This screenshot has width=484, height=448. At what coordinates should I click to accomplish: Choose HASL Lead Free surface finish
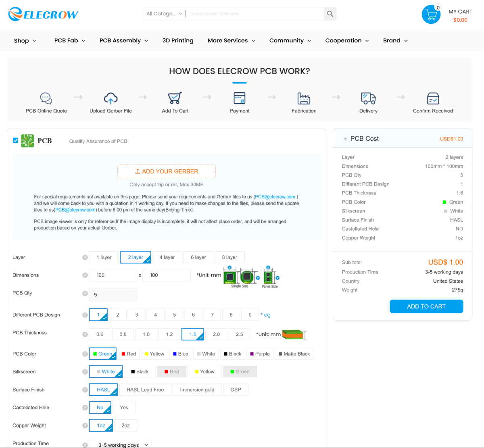pyautogui.click(x=145, y=390)
